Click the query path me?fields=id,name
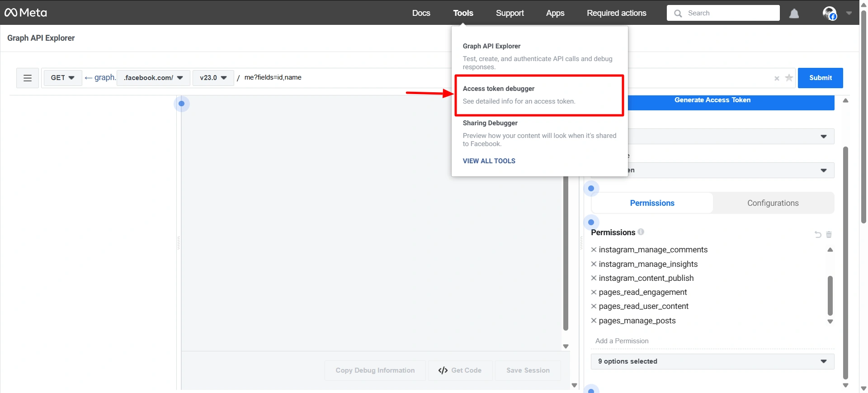This screenshot has height=393, width=868. pos(273,77)
